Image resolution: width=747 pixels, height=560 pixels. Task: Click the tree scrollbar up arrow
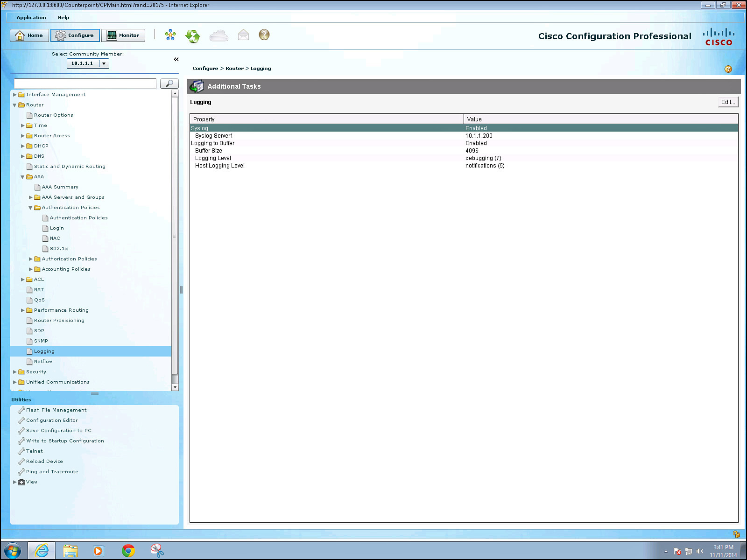pyautogui.click(x=175, y=94)
